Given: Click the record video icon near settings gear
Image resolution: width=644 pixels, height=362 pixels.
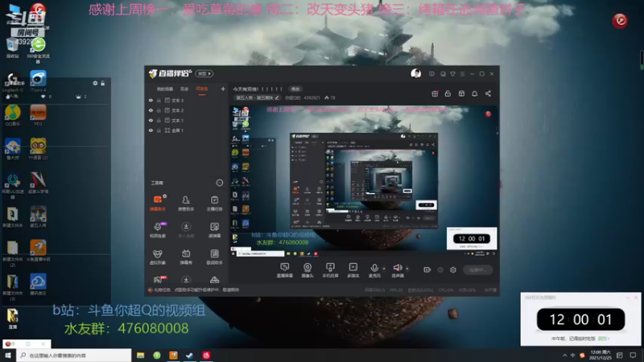Looking at the screenshot, I should coord(427,269).
